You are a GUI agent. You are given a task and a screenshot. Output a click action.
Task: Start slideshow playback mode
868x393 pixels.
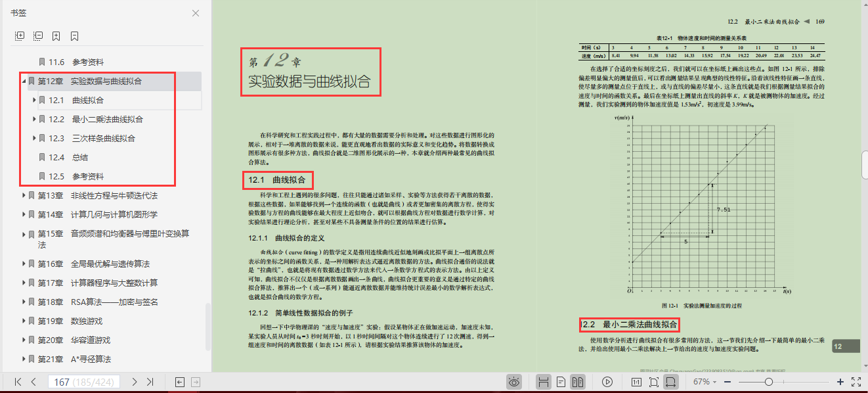pyautogui.click(x=607, y=381)
